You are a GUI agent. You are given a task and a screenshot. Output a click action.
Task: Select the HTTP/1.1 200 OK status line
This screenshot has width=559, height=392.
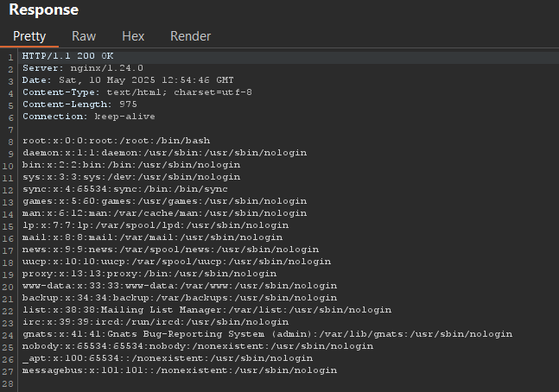tap(67, 56)
